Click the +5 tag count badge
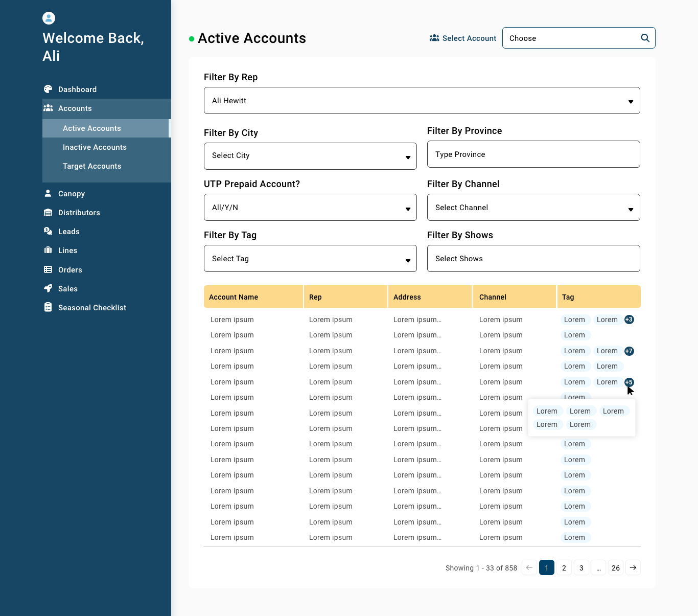This screenshot has height=616, width=698. click(629, 382)
